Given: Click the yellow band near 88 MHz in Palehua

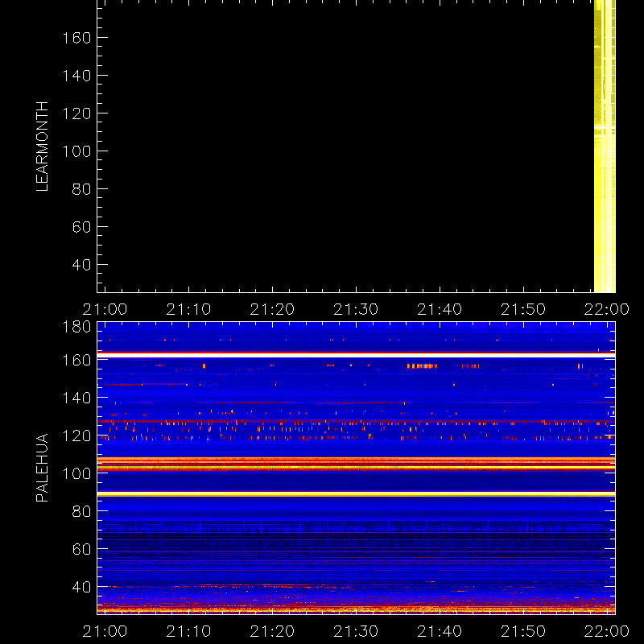Looking at the screenshot, I should 356,494.
